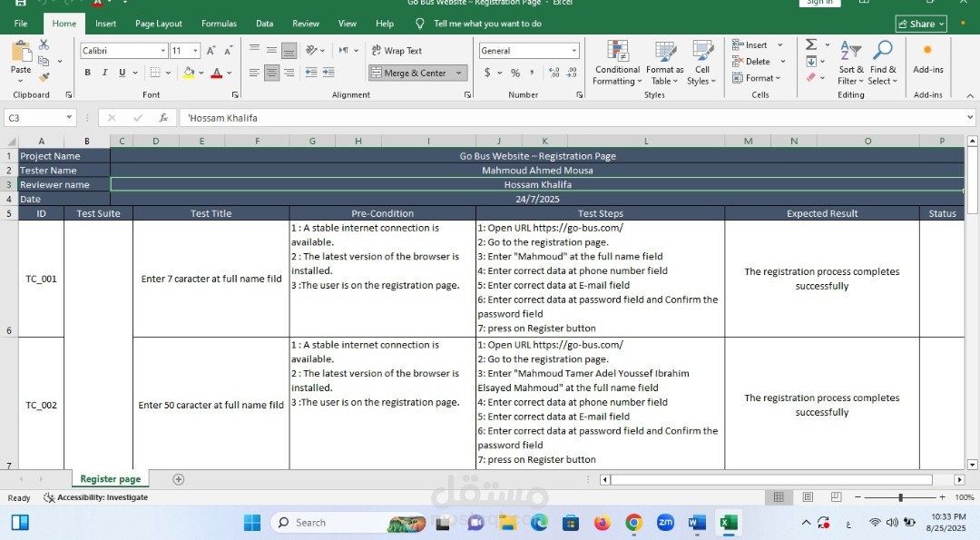This screenshot has height=540, width=980.
Task: Open the General number format dropdown
Action: coord(573,51)
